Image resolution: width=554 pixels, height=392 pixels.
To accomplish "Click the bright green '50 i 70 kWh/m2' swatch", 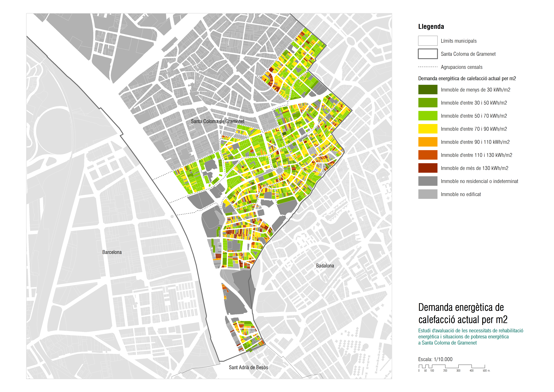I will (428, 116).
